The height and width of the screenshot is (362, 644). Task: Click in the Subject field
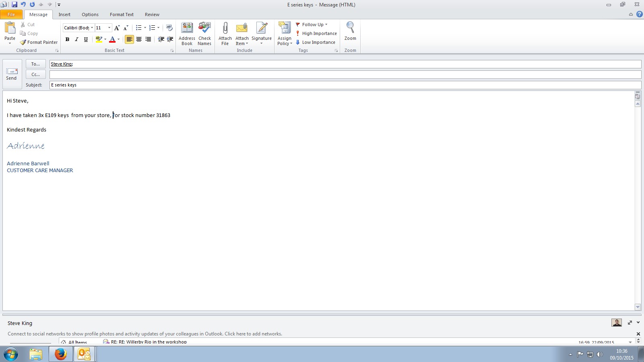345,85
